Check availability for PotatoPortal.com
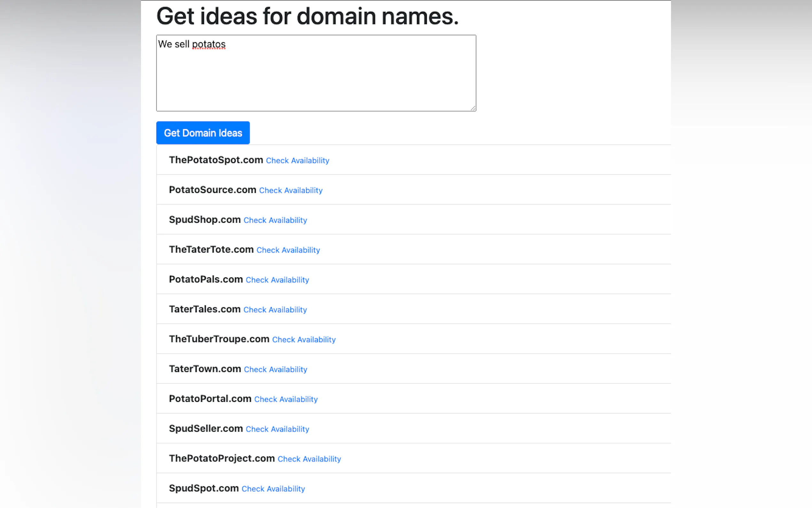Viewport: 812px width, 508px height. [x=286, y=400]
